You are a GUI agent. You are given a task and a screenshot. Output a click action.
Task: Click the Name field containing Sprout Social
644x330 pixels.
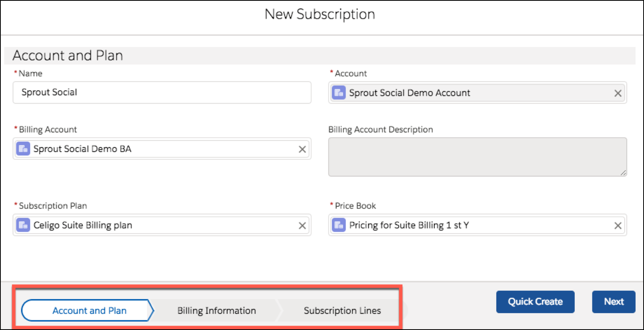[162, 92]
